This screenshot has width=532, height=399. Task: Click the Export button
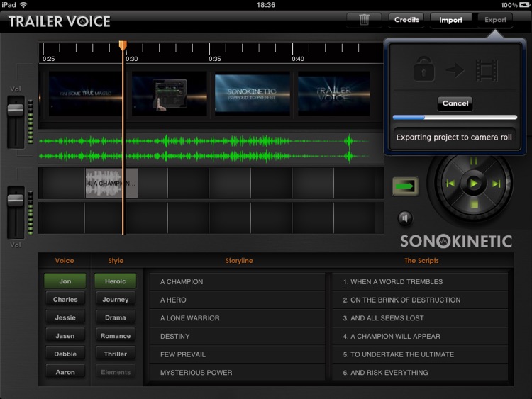[x=495, y=20]
